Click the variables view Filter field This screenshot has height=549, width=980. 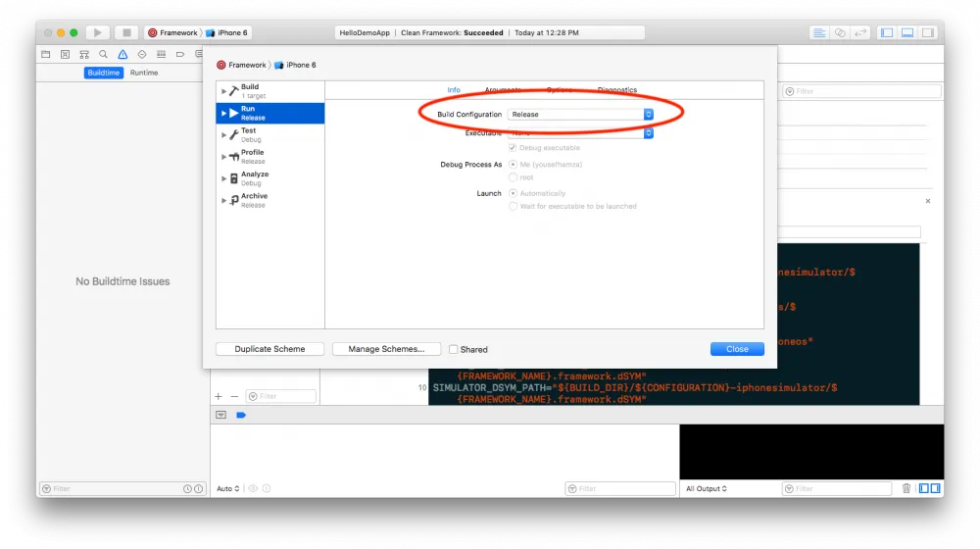tap(620, 489)
